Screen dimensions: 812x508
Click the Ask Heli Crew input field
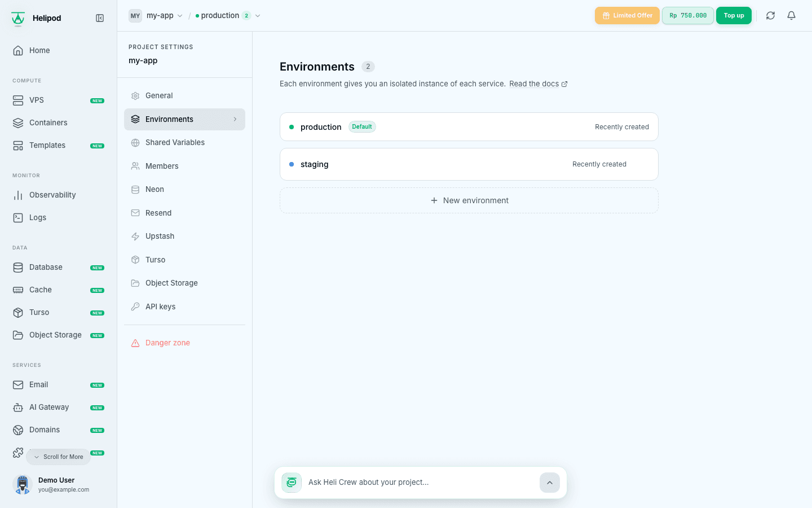coord(421,483)
